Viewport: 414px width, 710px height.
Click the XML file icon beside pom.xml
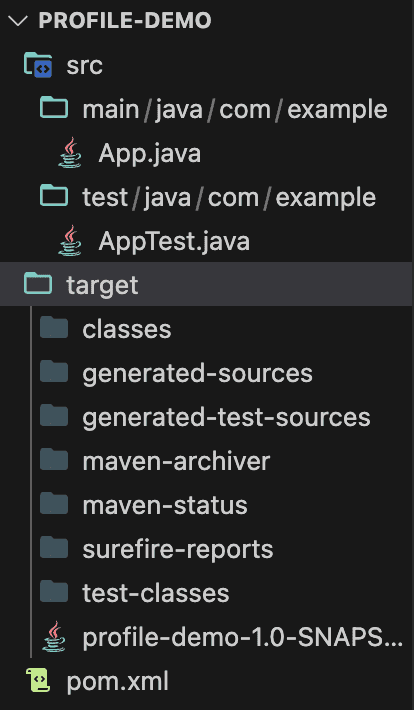coord(39,680)
